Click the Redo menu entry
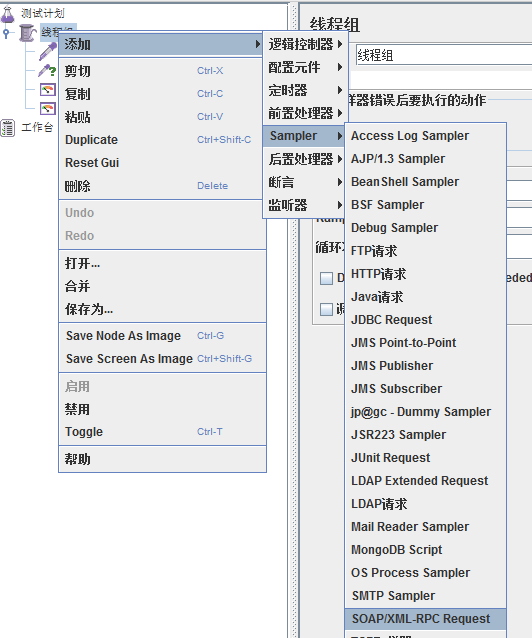Screen dimensions: 532x638 [x=162, y=236]
